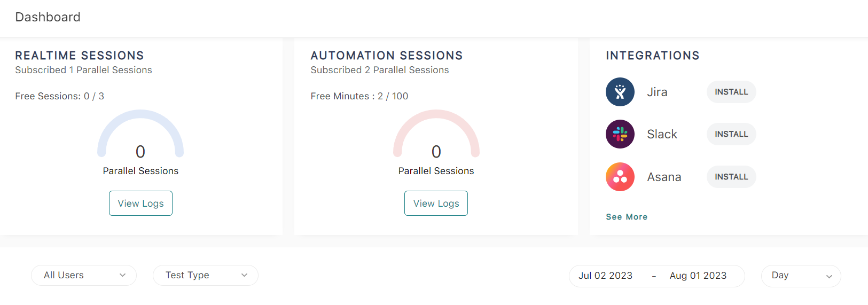
Task: View Logs for Automation Sessions
Action: (x=436, y=204)
